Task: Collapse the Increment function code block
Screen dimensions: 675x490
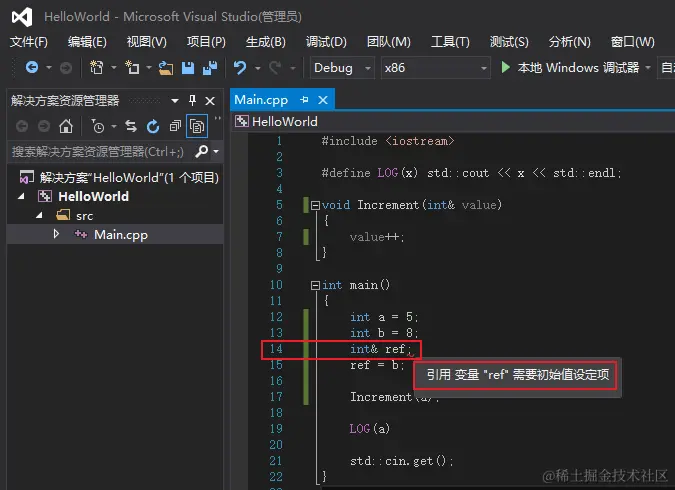Action: [x=315, y=205]
